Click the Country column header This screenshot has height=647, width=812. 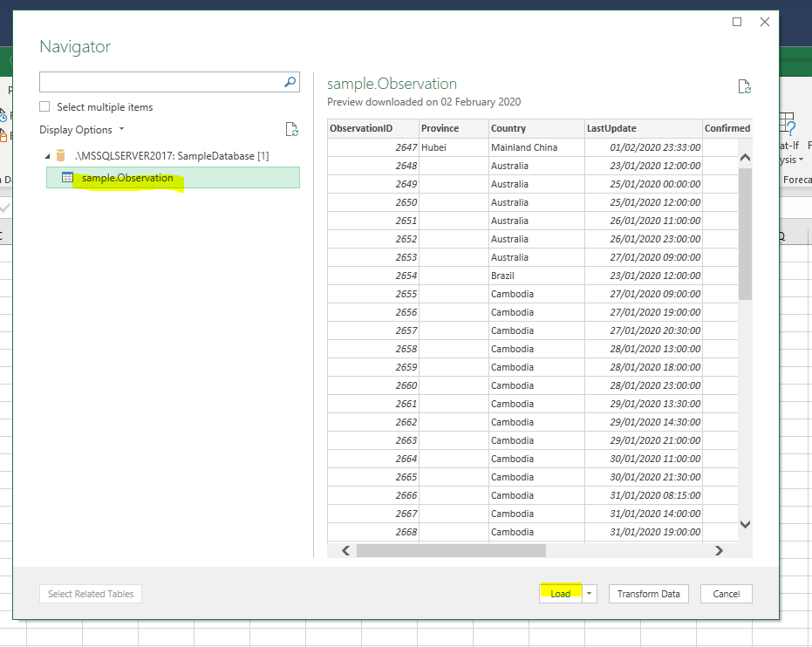(536, 128)
